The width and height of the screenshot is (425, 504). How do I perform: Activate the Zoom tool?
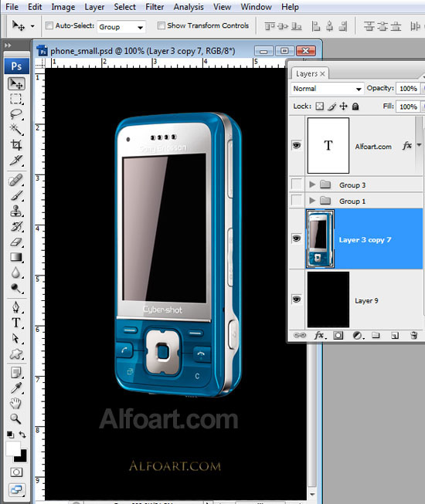[16, 418]
